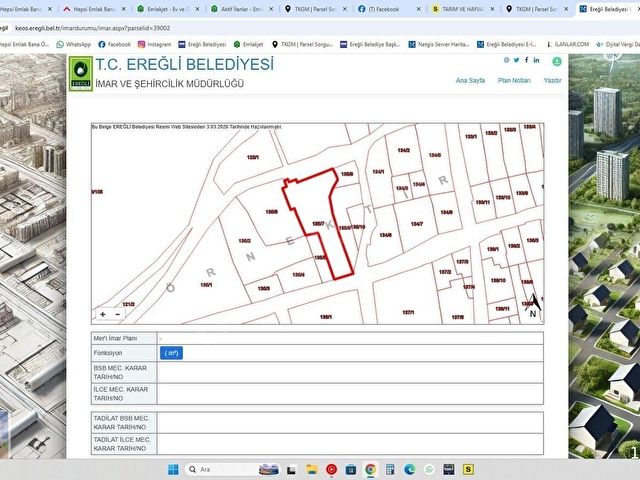Image resolution: width=640 pixels, height=480 pixels.
Task: Switch to the Aktif İlanlar tab
Action: tap(237, 9)
